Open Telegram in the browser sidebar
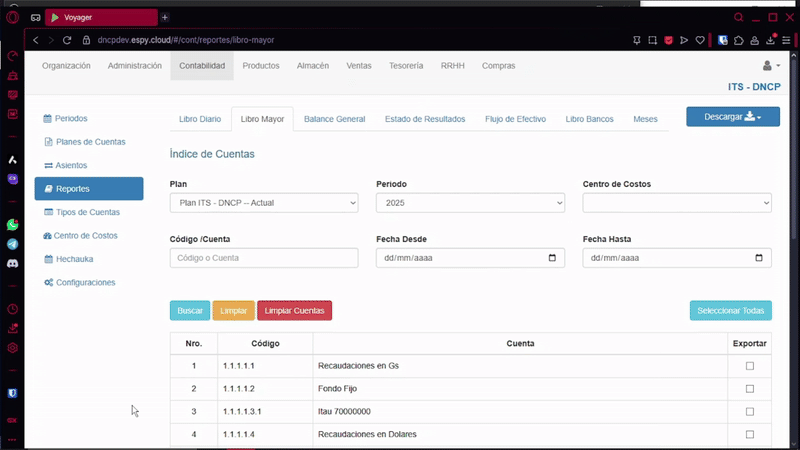Screen dimensions: 800x450 (x=13, y=244)
